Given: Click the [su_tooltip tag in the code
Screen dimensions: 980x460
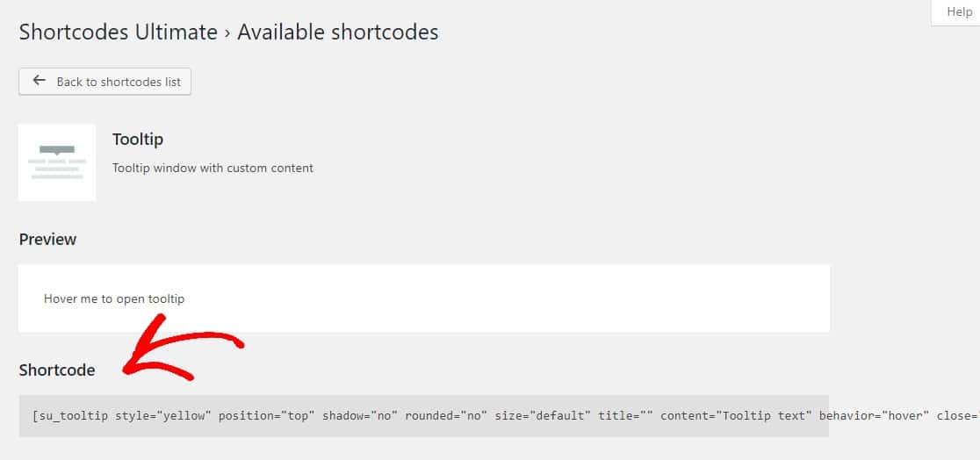Looking at the screenshot, I should pos(70,415).
